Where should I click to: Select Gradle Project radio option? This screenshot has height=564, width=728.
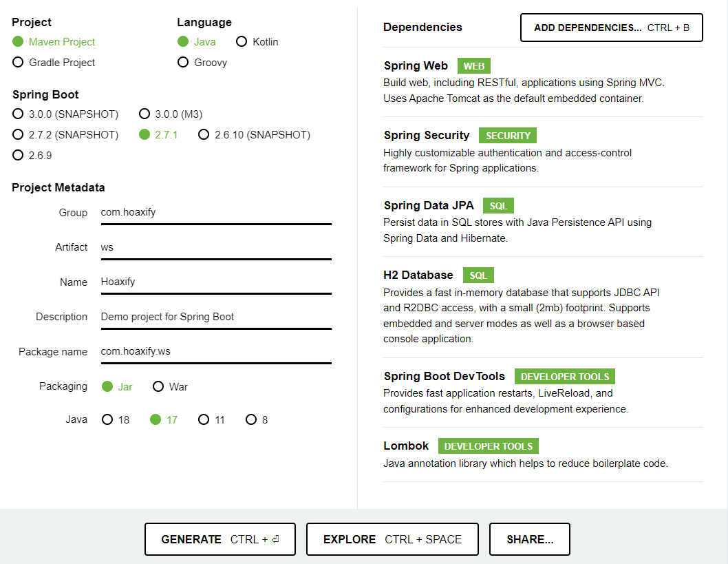pos(18,63)
